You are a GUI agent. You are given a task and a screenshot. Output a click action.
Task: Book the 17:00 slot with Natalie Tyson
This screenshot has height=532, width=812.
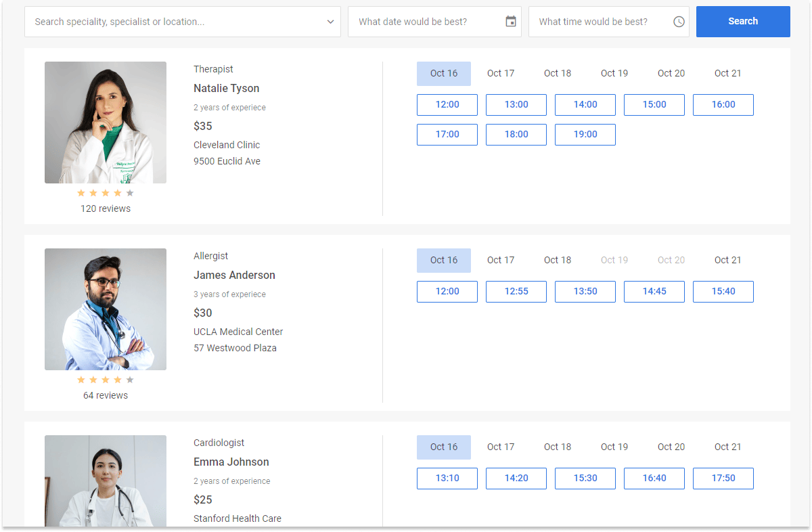coord(447,135)
